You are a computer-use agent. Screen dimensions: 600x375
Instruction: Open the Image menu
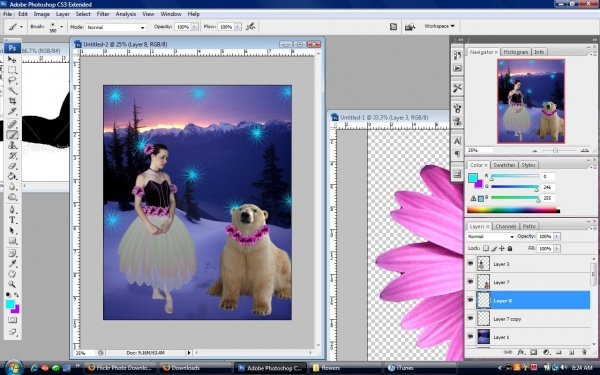42,14
